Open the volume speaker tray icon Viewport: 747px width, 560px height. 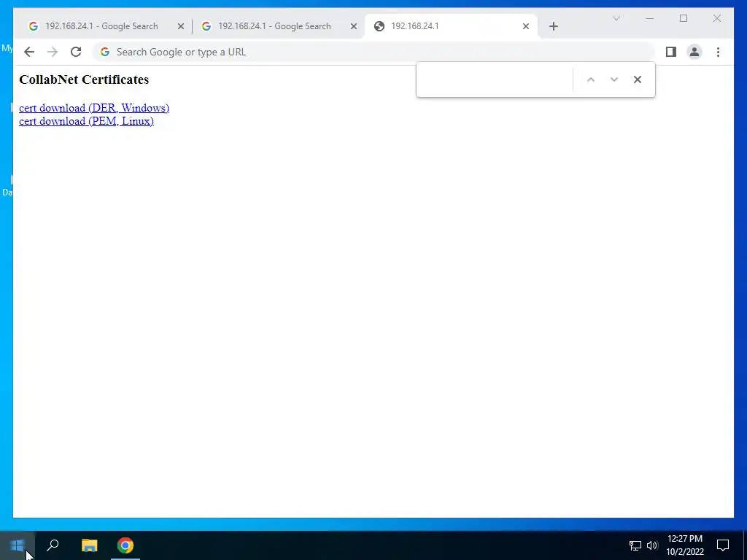coord(652,545)
